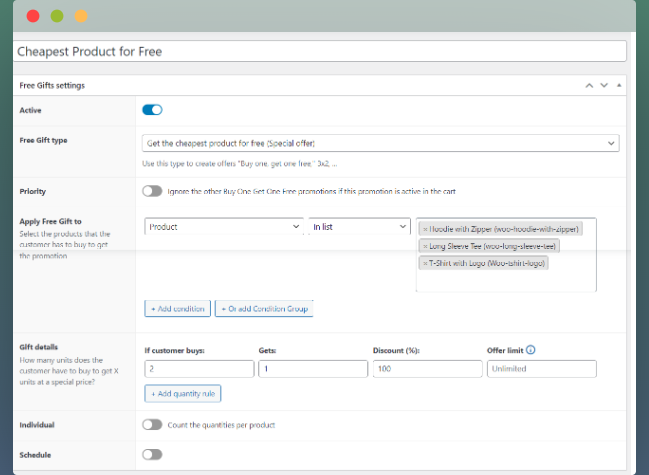Toggle the Active switch off

point(152,110)
